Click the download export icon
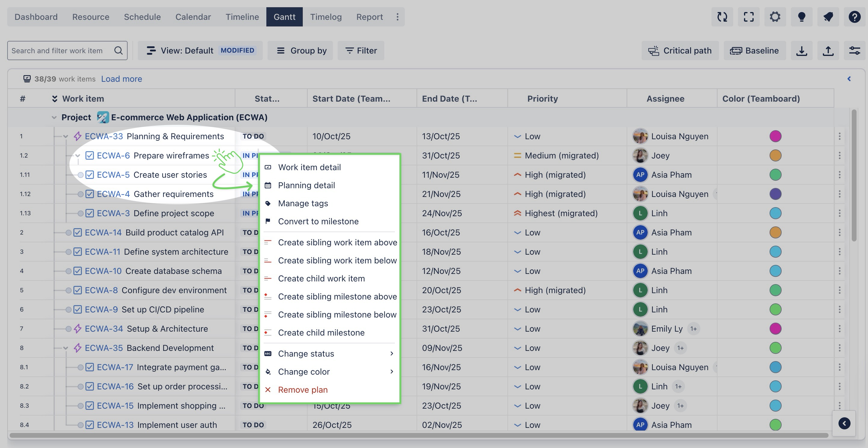Screen dimensions: 868x448 (801, 51)
